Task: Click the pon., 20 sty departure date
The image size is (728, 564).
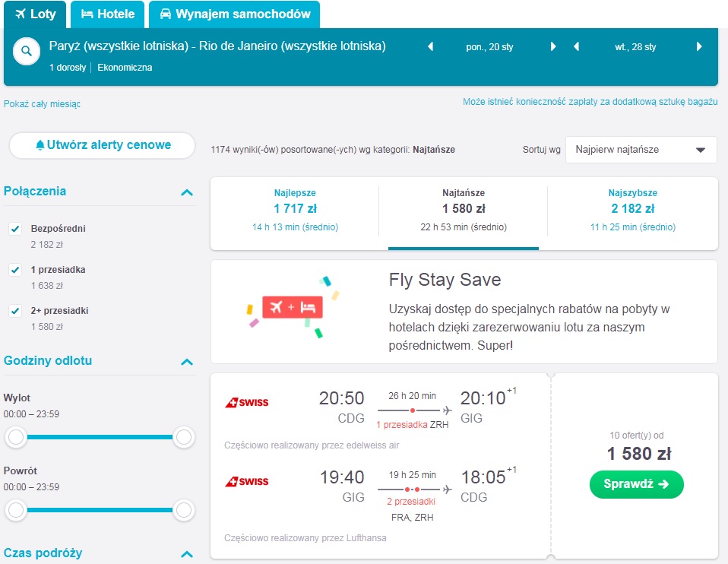Action: pyautogui.click(x=490, y=47)
